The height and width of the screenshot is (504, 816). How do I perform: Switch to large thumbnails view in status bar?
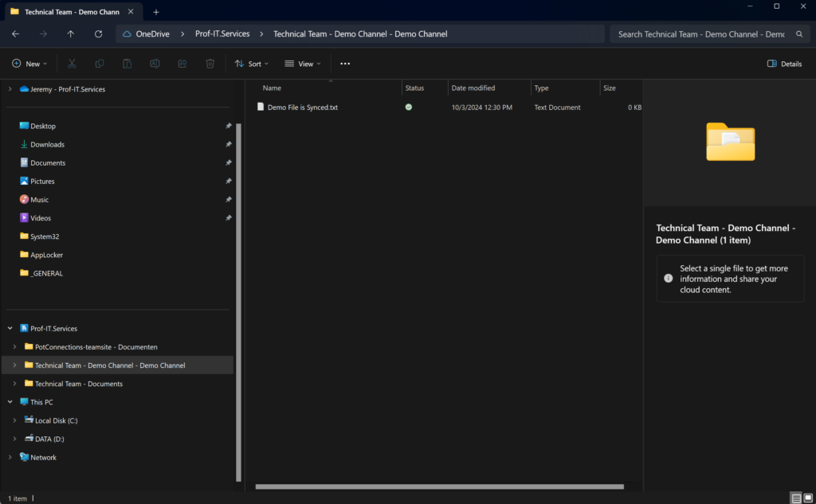click(808, 498)
